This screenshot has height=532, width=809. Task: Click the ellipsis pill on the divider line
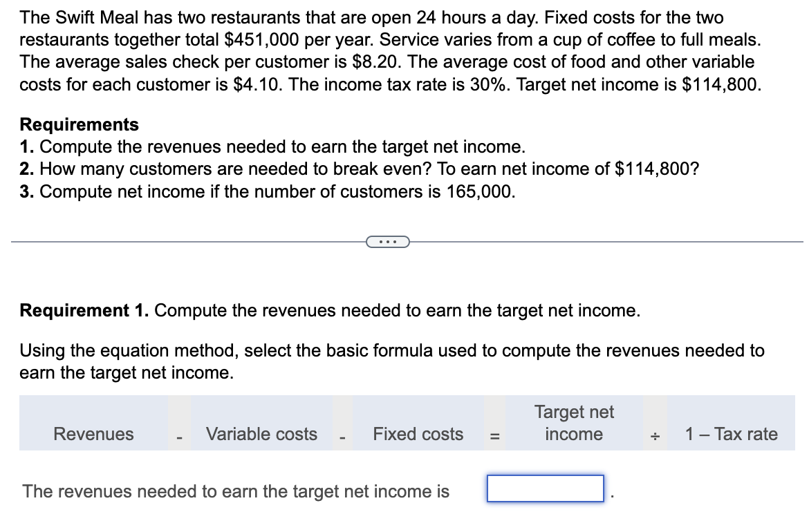(388, 242)
